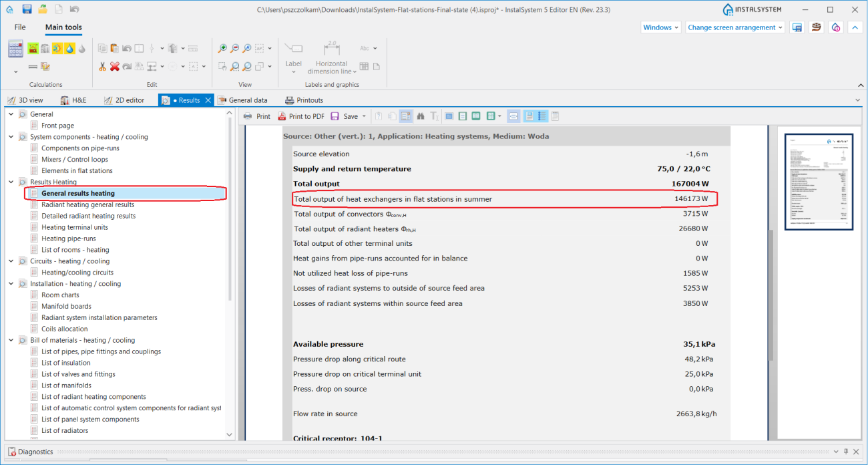Collapse System components - heating / cooling node
The image size is (868, 465).
[x=11, y=137]
